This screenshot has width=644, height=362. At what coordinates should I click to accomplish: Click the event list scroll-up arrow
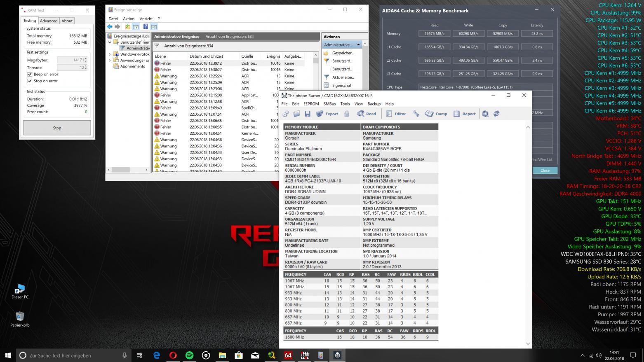tap(316, 55)
